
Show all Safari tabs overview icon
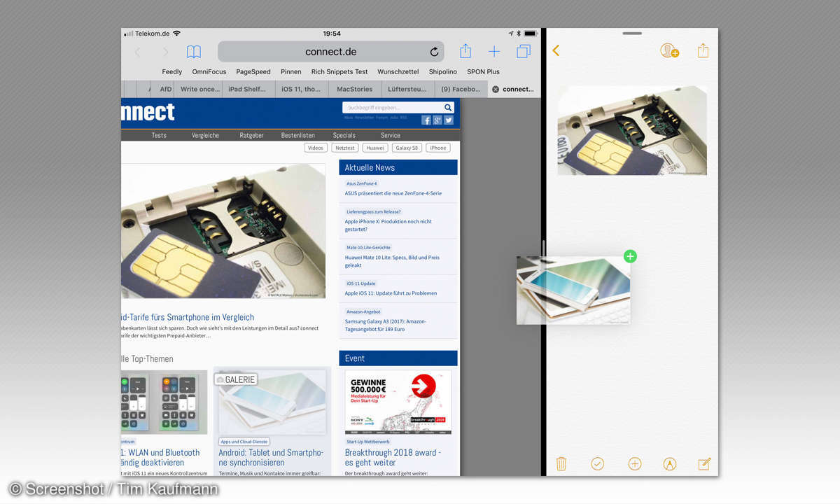point(524,51)
